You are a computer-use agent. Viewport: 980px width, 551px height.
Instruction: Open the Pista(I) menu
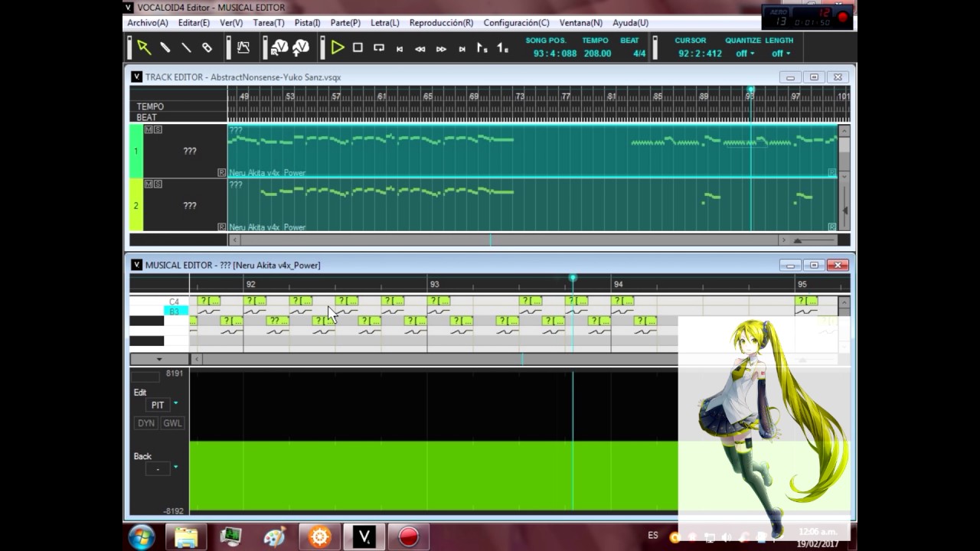[307, 23]
